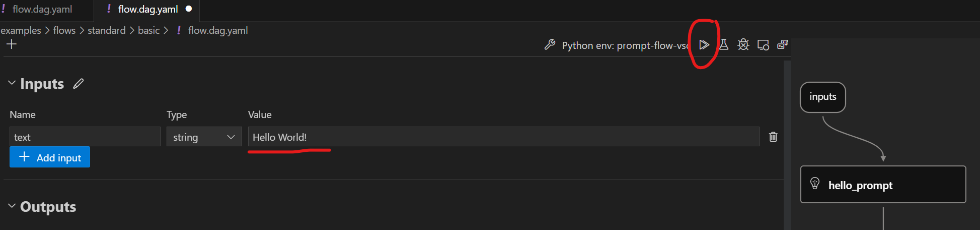Viewport: 980px width, 230px height.
Task: Click the debug bug icon
Action: pos(743,45)
